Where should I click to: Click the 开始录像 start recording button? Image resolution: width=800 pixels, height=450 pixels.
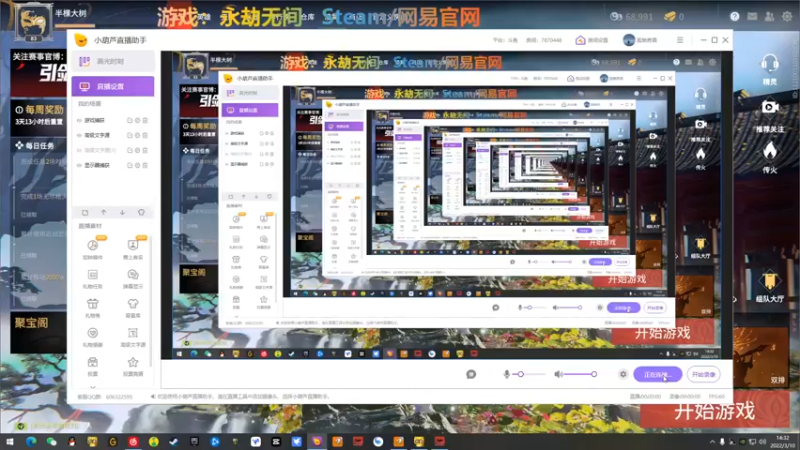coord(704,374)
